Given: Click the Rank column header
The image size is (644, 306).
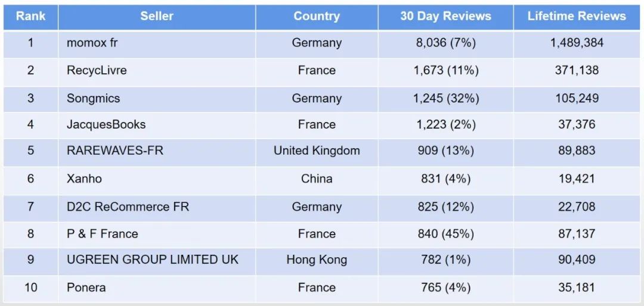Looking at the screenshot, I should pos(30,16).
